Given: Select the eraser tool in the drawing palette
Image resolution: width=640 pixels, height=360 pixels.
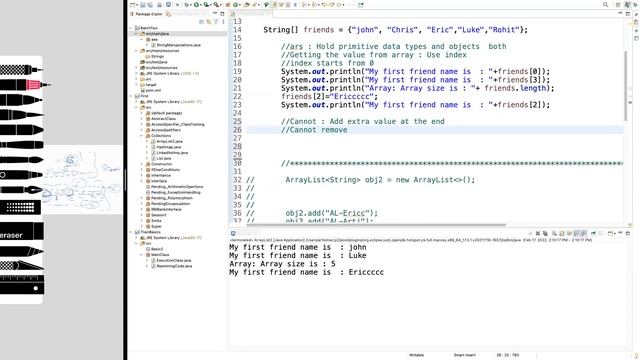Looking at the screenshot, I should coord(22,232).
